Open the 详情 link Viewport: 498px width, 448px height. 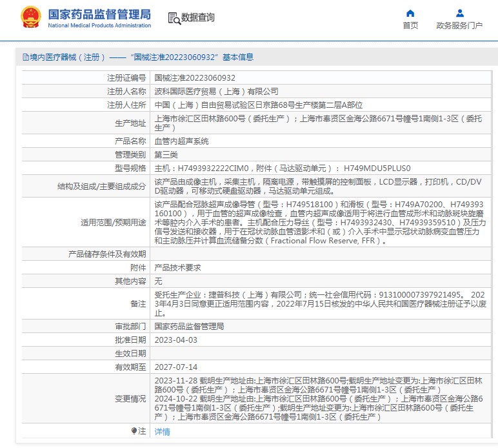click(x=163, y=432)
